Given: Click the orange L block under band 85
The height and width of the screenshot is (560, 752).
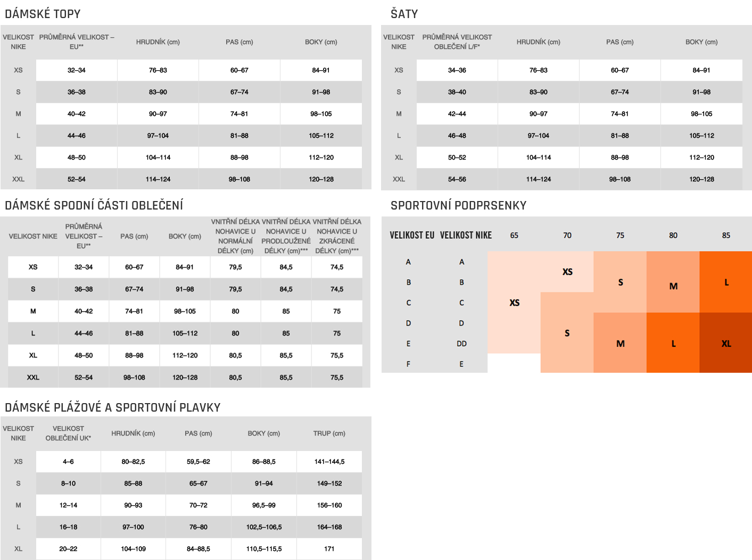Looking at the screenshot, I should pos(726,282).
